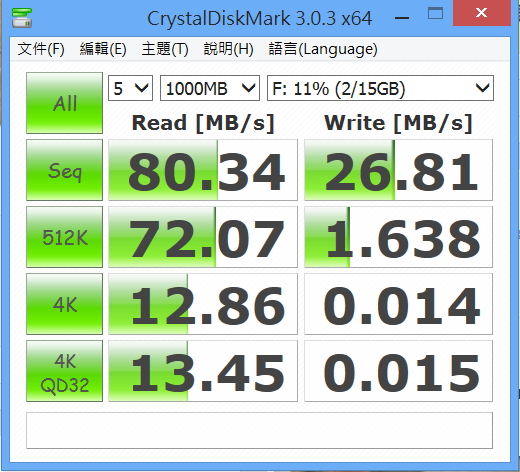Click the Seq read result 80.34

point(203,170)
